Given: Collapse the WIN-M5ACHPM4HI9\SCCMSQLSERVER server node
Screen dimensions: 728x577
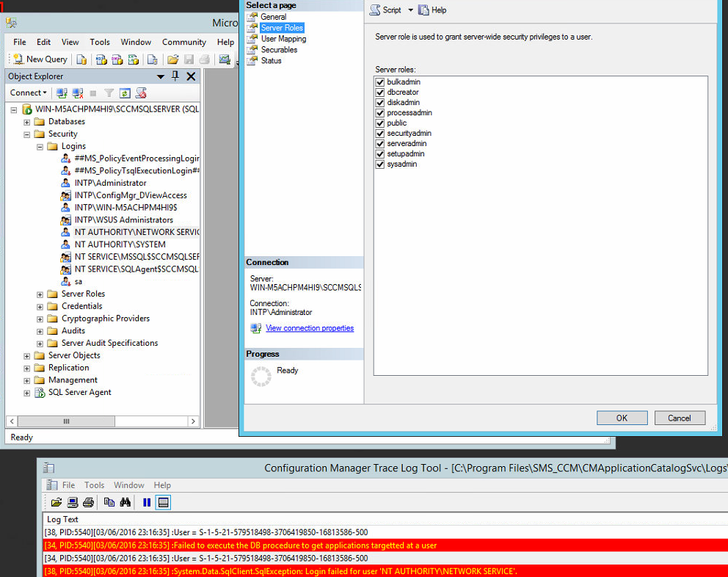Looking at the screenshot, I should pyautogui.click(x=14, y=110).
